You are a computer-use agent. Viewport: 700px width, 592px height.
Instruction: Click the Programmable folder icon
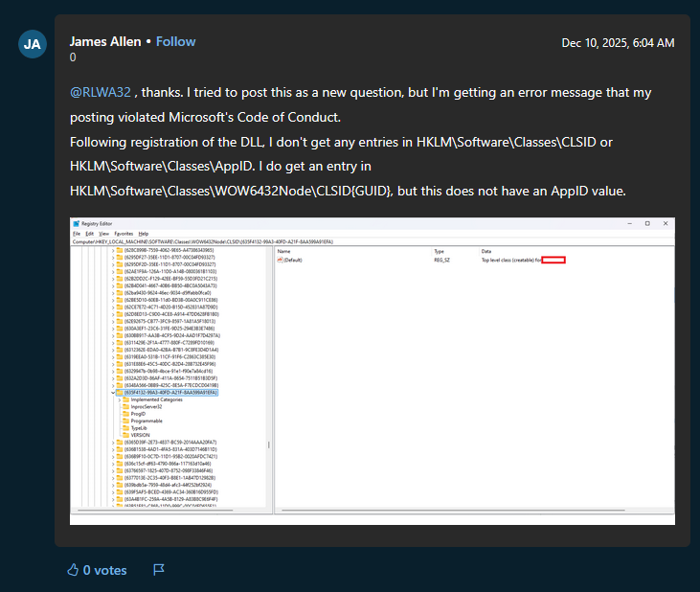pos(126,421)
